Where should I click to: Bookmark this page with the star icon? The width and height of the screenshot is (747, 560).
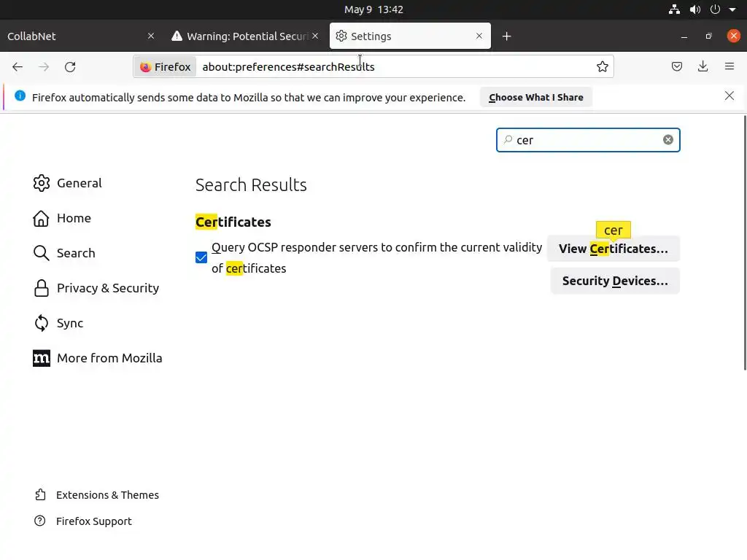pyautogui.click(x=603, y=67)
